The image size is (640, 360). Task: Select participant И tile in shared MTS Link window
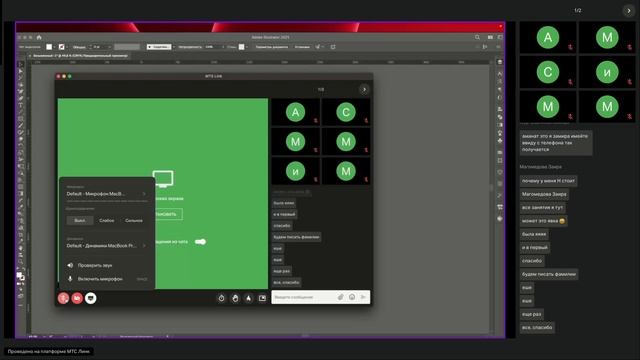[x=296, y=171]
